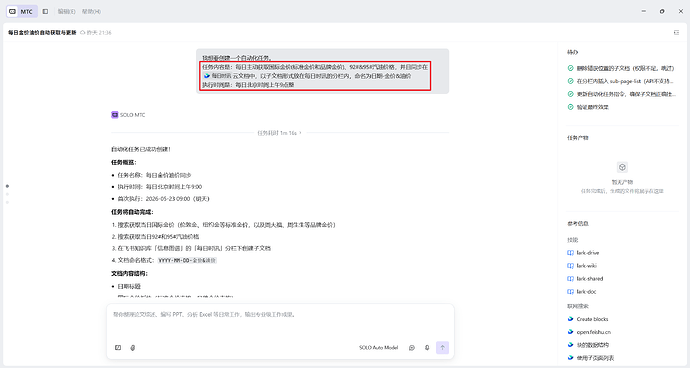Restore down the application window

pos(662,11)
